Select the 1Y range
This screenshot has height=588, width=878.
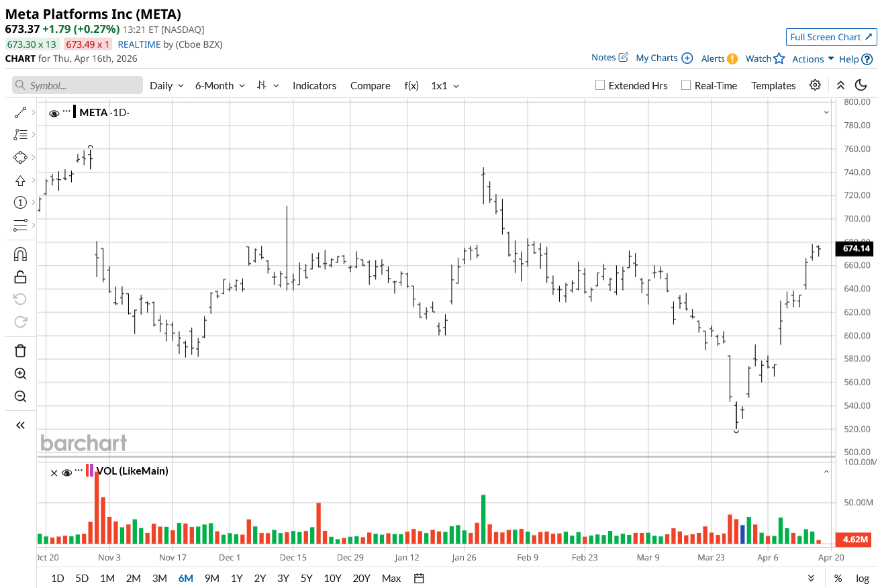[237, 579]
